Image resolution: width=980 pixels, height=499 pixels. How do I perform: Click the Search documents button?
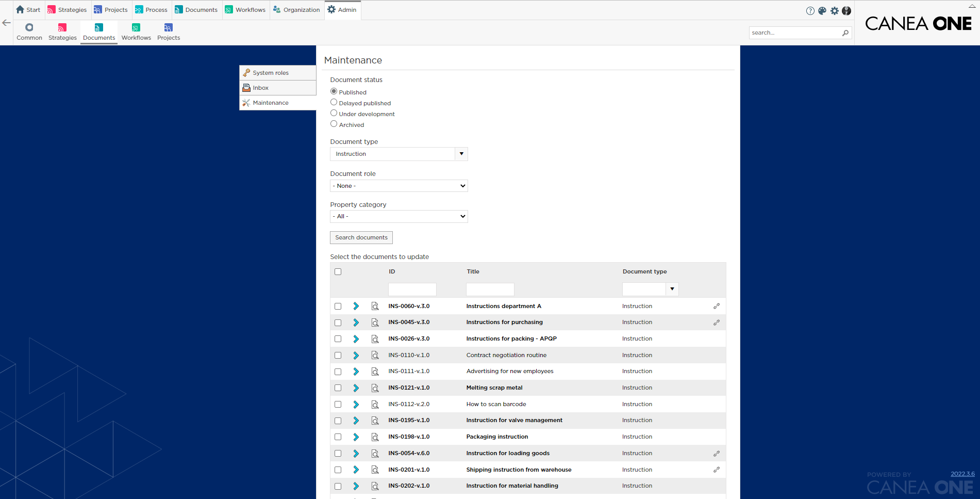[x=361, y=237]
